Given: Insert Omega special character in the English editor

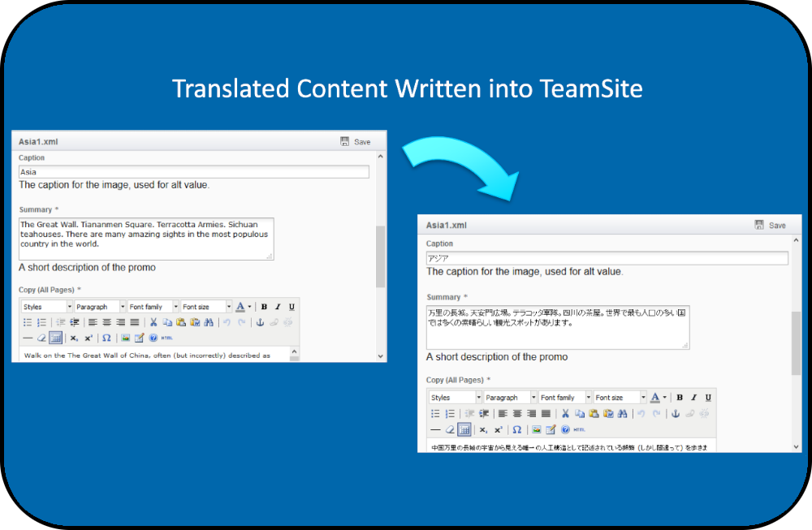Looking at the screenshot, I should click(x=106, y=338).
